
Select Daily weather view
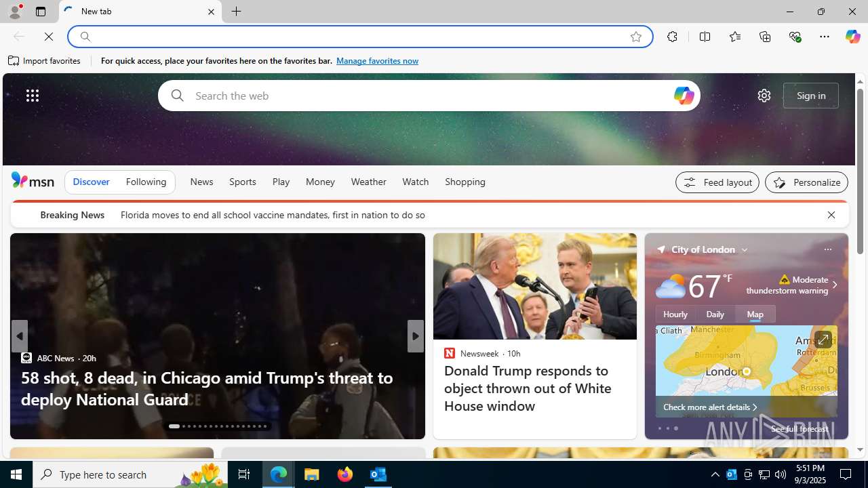(715, 314)
